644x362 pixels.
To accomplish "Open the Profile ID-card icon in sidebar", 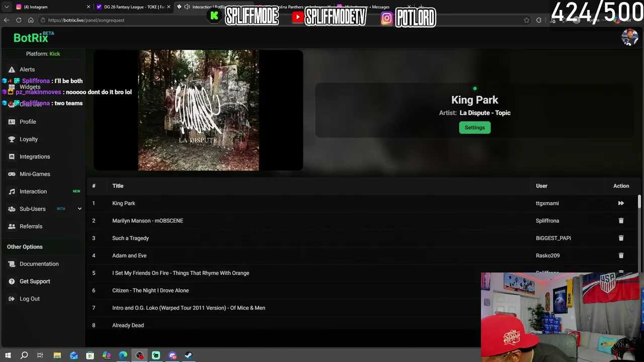I will (12, 122).
